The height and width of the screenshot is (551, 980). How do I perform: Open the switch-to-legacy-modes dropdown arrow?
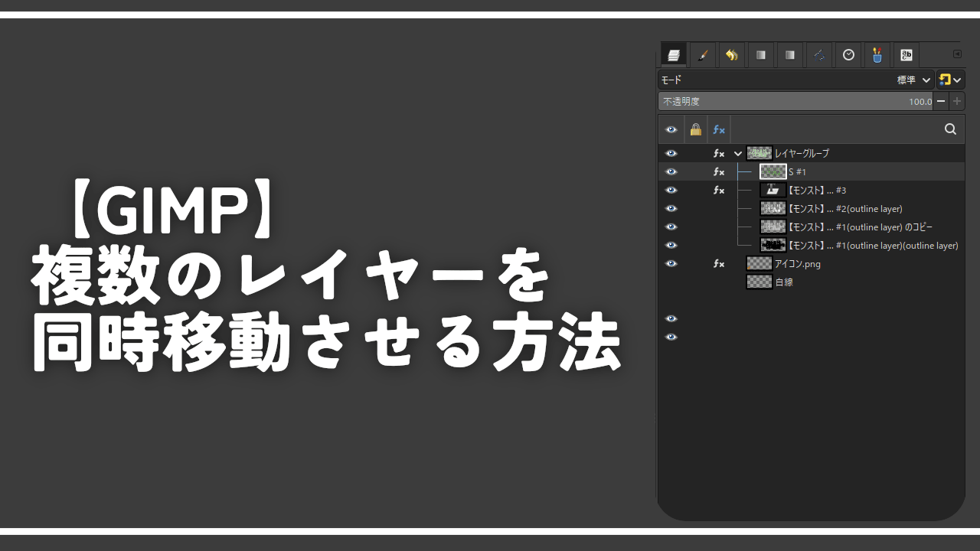click(x=956, y=80)
